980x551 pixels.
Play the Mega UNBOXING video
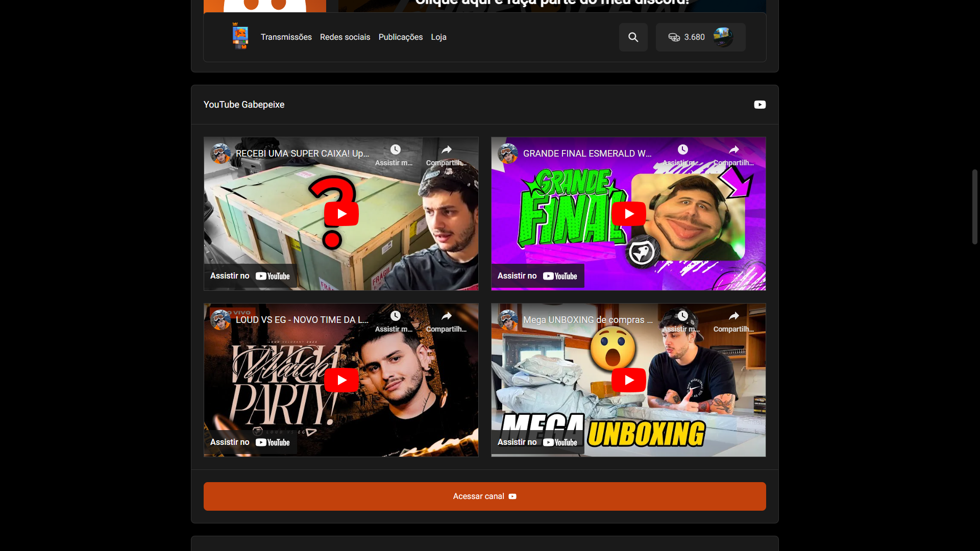point(628,380)
